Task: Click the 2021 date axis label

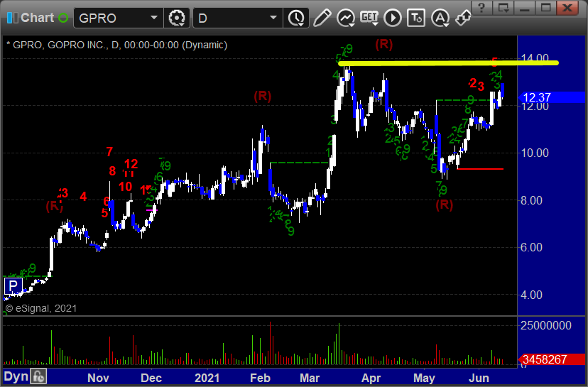Action: (206, 378)
